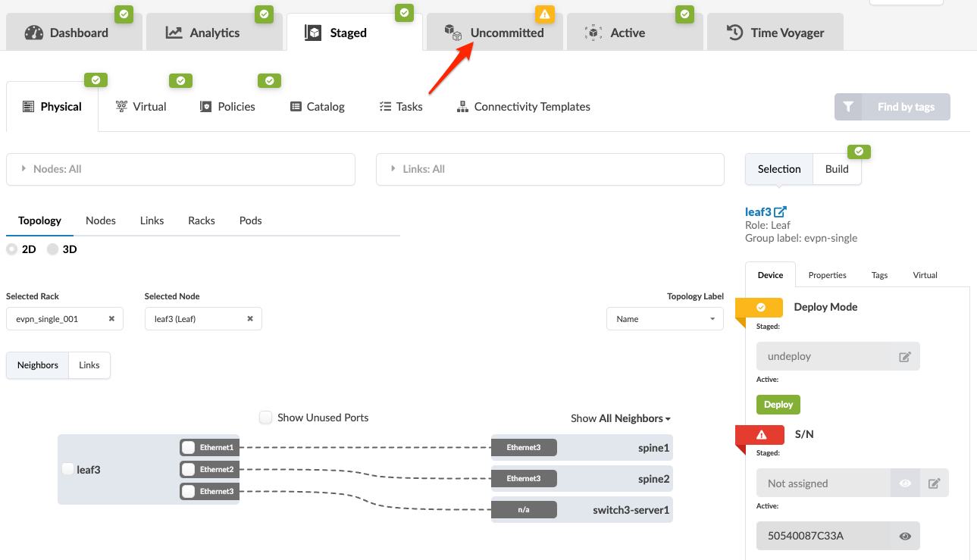Clear the evpn_single_001 selected rack
The image size is (977, 560).
pos(111,319)
